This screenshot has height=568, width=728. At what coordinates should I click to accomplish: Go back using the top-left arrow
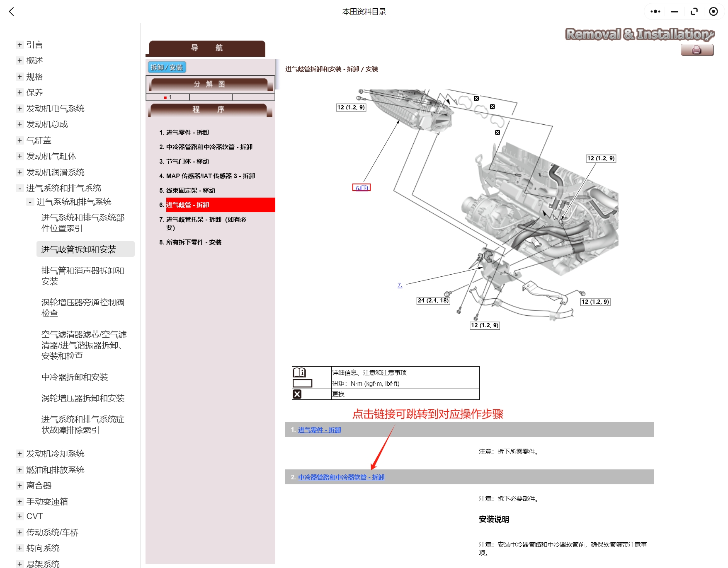(x=12, y=11)
